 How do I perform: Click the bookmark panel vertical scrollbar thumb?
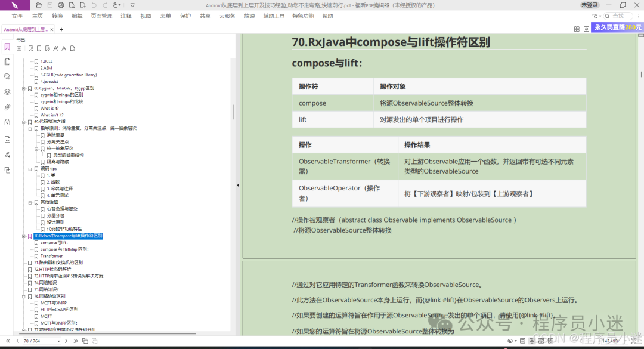[233, 112]
